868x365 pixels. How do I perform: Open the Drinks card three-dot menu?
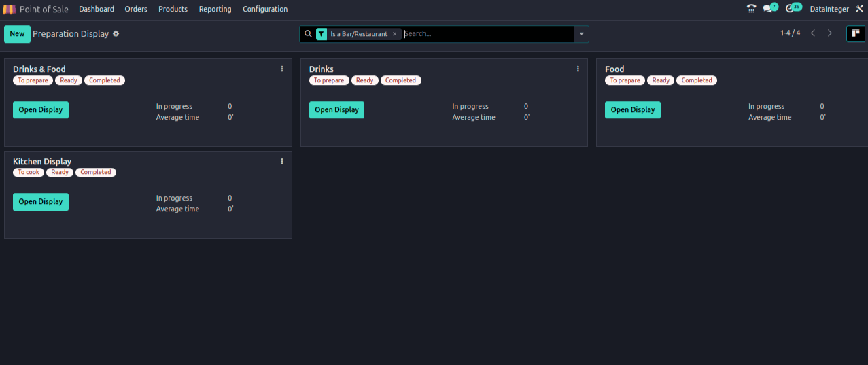tap(578, 69)
